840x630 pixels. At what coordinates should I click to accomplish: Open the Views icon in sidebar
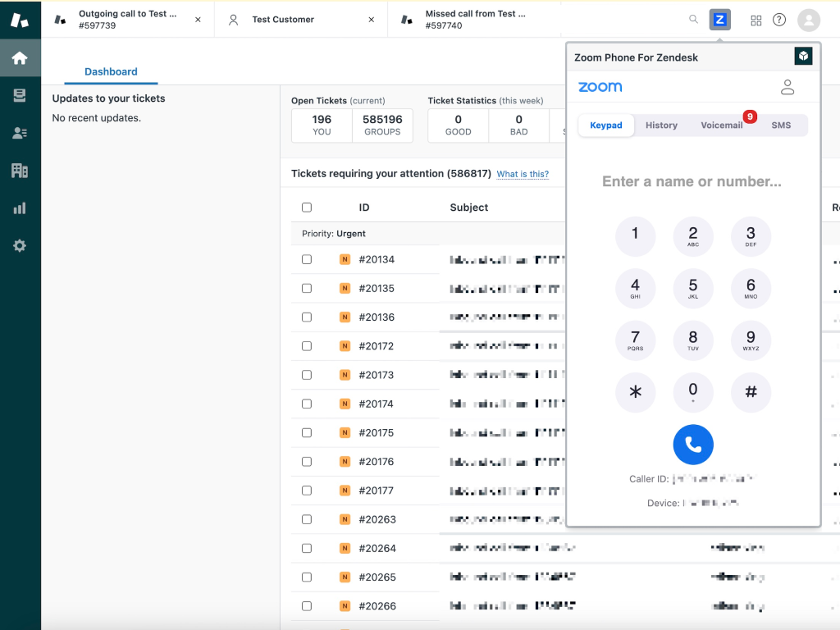pos(20,96)
